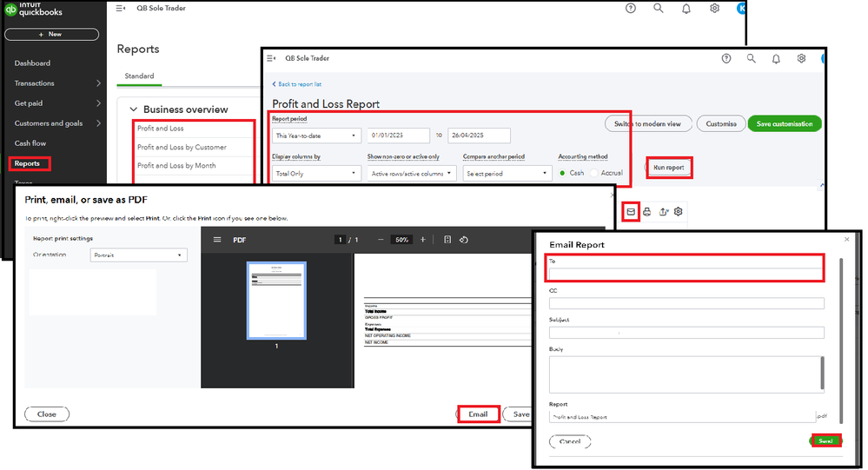Image resolution: width=868 pixels, height=470 pixels.
Task: Open the This Year-to-date period dropdown
Action: 316,136
